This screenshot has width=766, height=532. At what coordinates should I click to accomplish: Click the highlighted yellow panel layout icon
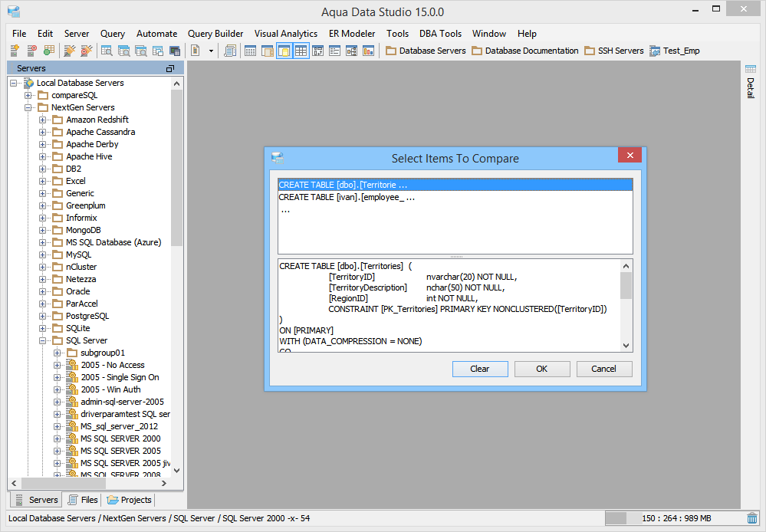click(284, 51)
